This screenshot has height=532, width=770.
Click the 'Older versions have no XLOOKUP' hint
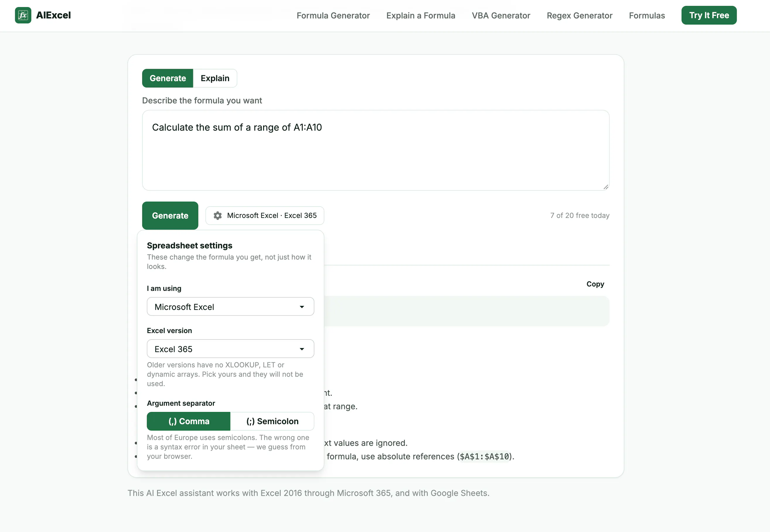[x=225, y=374]
